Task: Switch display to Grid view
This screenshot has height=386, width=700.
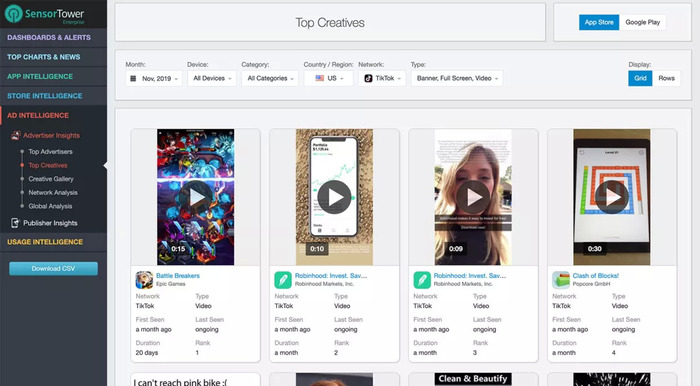Action: 640,78
